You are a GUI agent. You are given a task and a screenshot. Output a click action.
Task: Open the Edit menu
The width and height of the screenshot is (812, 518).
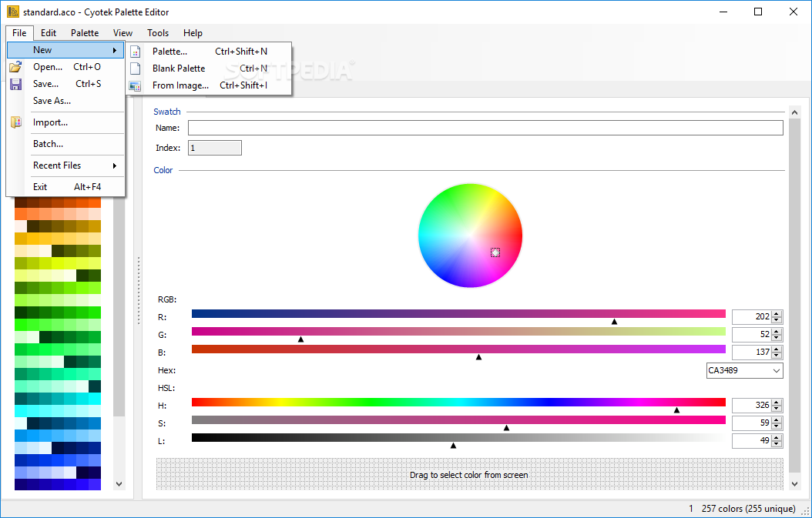[x=49, y=32]
